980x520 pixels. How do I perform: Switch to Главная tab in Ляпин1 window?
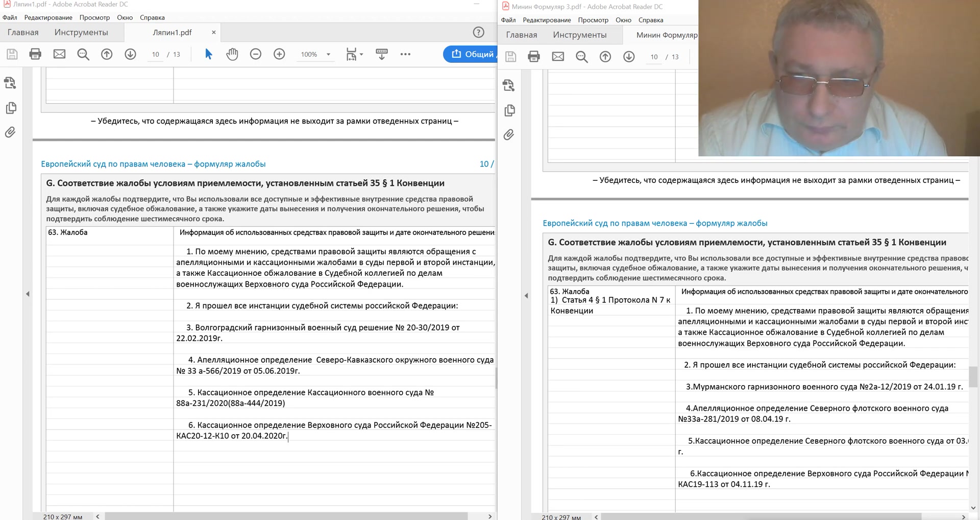(x=23, y=32)
